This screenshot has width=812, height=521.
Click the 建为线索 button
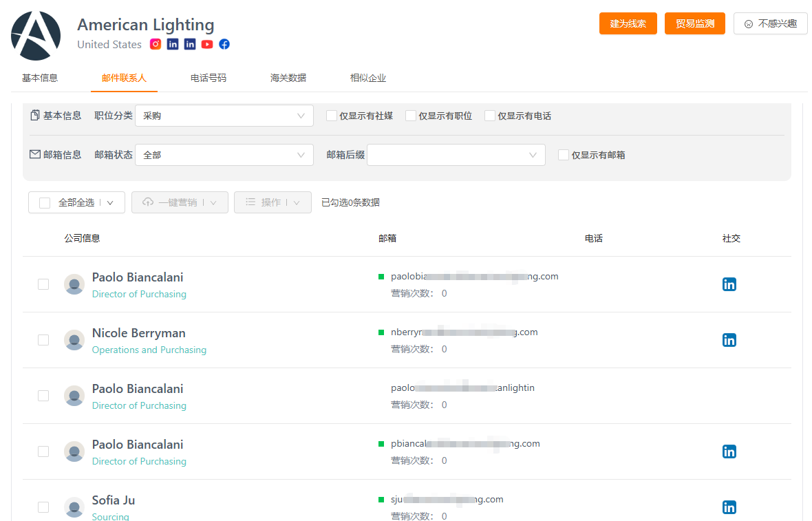click(628, 23)
